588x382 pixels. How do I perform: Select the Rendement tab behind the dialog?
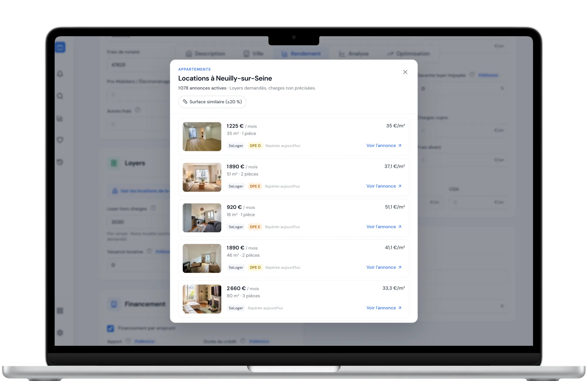[301, 54]
